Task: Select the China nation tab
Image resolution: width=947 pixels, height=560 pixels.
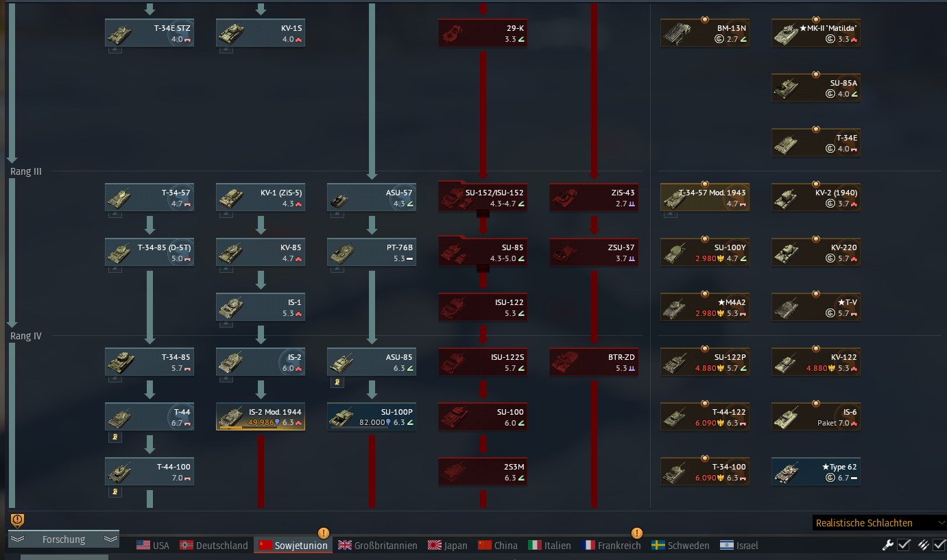Action: (498, 546)
